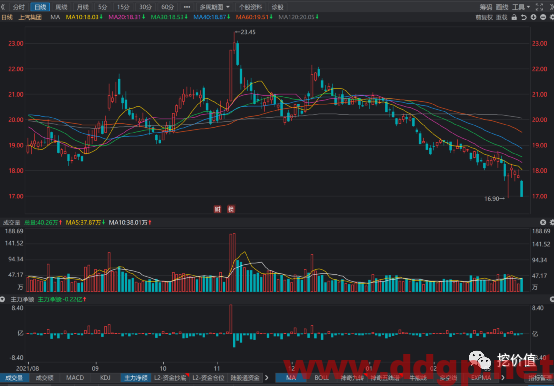Click the fullscreen expand icon
The height and width of the screenshot is (386, 554).
click(x=539, y=7)
